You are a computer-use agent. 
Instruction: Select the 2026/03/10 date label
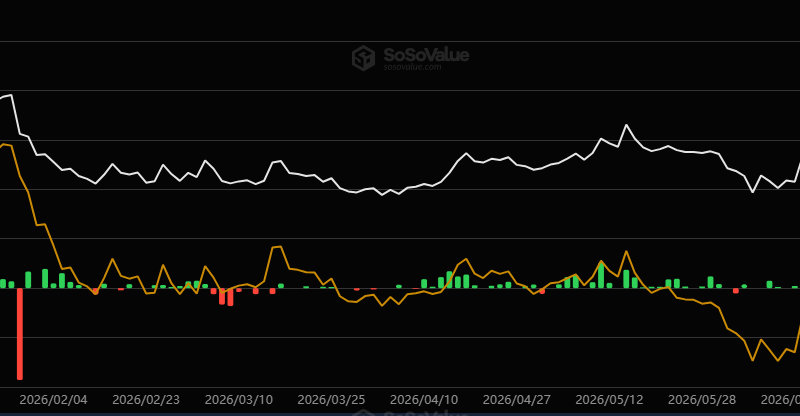239,400
